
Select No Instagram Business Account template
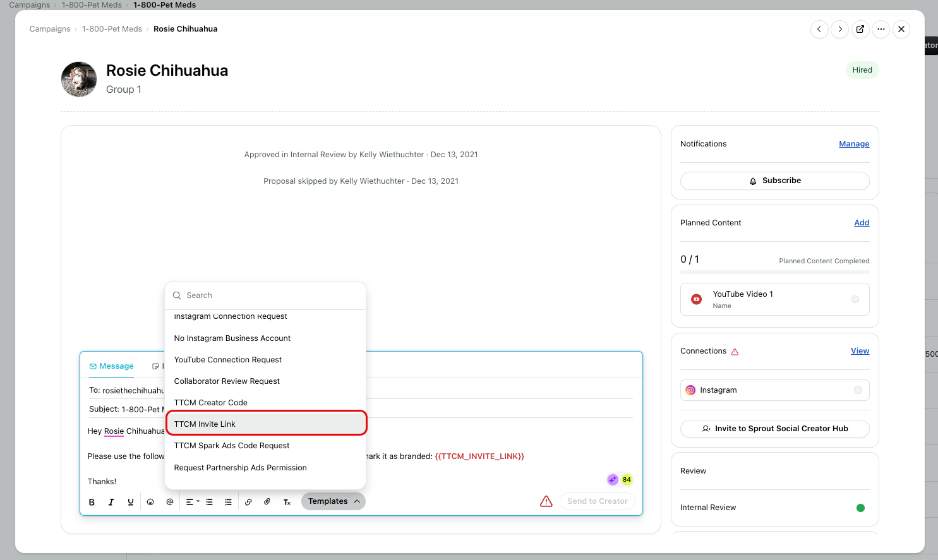point(265,338)
